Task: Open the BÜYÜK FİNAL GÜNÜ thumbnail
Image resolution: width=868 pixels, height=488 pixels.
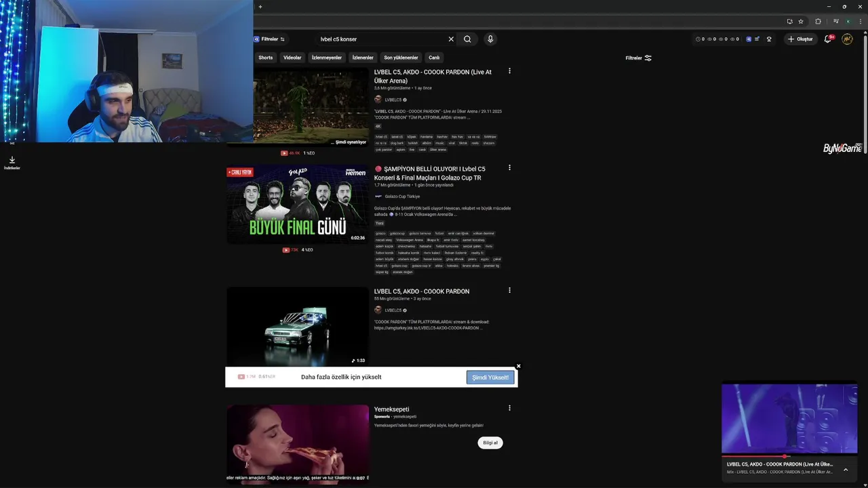Action: click(298, 204)
